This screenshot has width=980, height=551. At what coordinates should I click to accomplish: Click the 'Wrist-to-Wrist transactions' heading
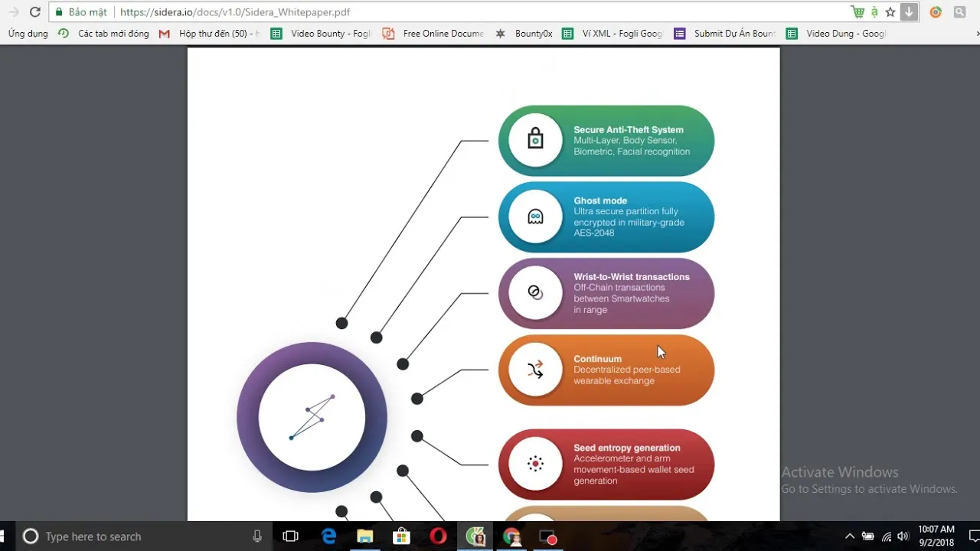(x=632, y=277)
